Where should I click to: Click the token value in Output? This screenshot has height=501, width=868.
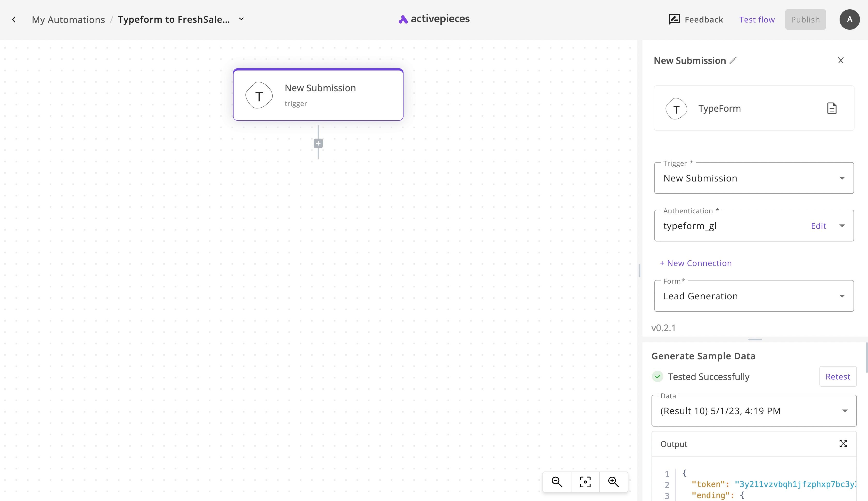(795, 484)
